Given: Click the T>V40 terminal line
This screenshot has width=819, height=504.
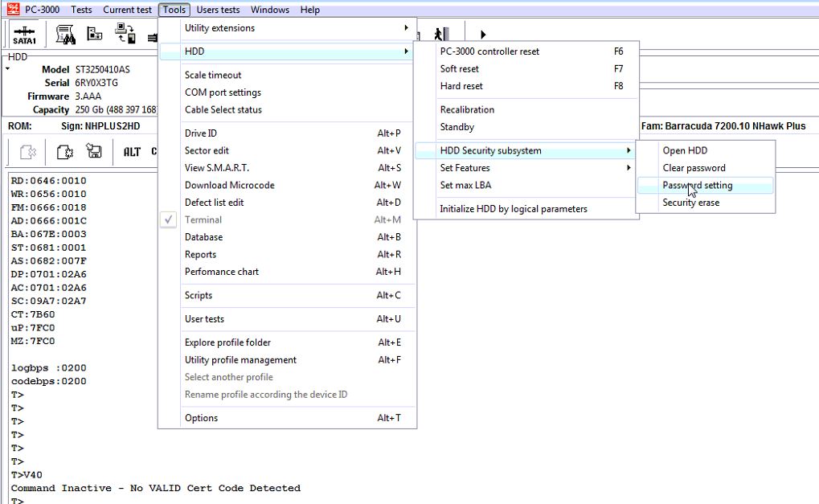Looking at the screenshot, I should pyautogui.click(x=27, y=475).
